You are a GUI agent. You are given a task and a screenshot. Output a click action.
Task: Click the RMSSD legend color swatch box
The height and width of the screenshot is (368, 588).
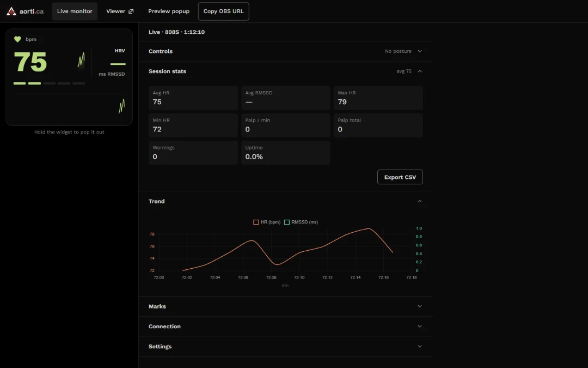coord(287,222)
